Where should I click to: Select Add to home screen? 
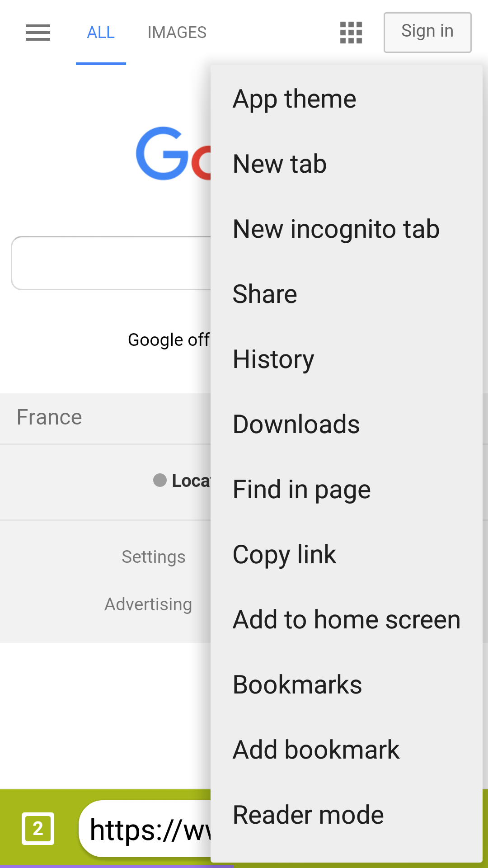click(347, 620)
